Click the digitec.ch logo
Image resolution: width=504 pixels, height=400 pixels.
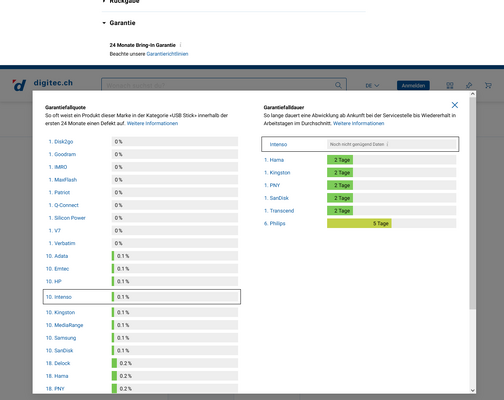pos(42,85)
